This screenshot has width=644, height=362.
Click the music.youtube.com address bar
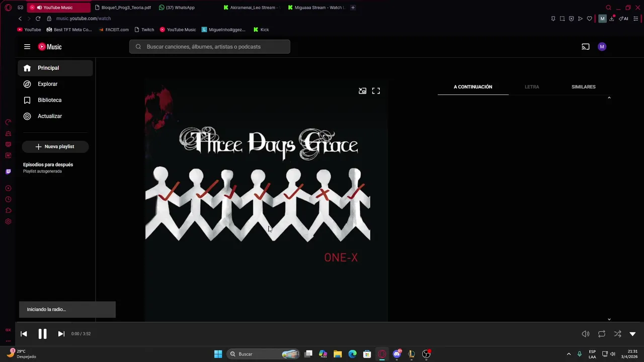click(84, 19)
